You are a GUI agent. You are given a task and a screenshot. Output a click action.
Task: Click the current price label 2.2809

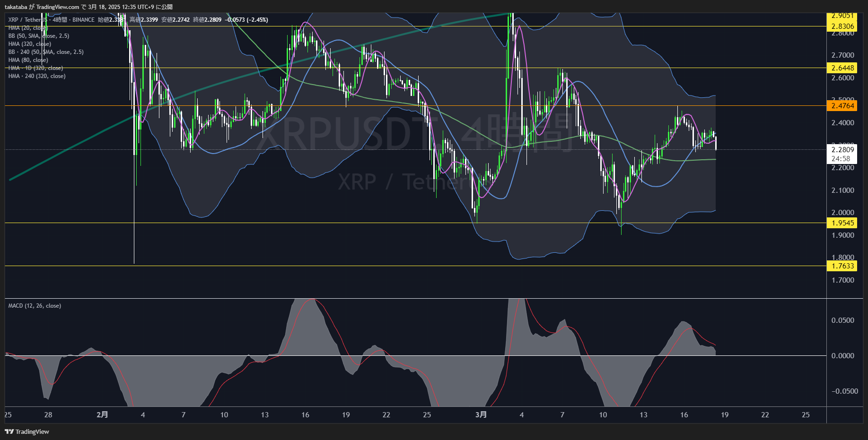click(842, 150)
